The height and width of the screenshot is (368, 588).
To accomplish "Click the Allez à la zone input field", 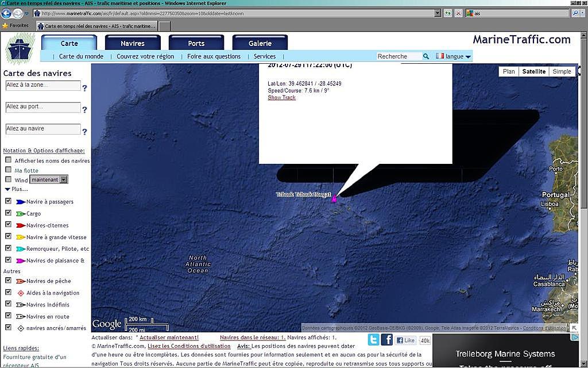I will [43, 86].
